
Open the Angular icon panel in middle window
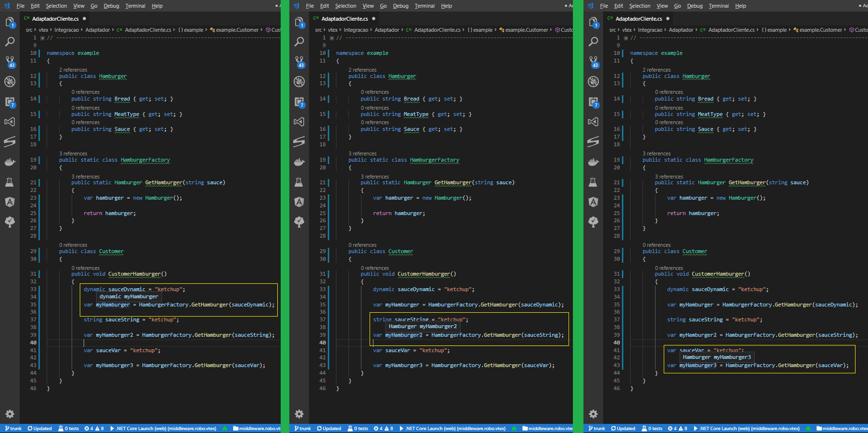[x=299, y=202]
